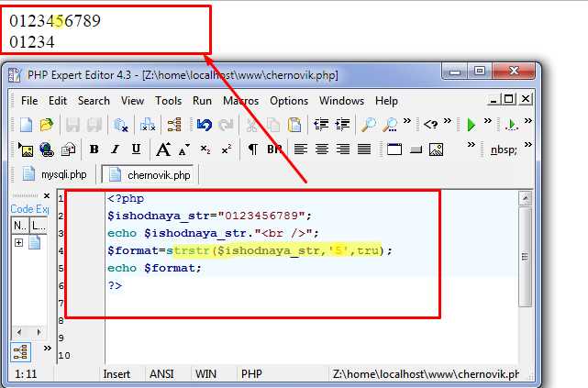This screenshot has height=388, width=588.
Task: Click the code structure icon at bottom left
Action: click(20, 352)
